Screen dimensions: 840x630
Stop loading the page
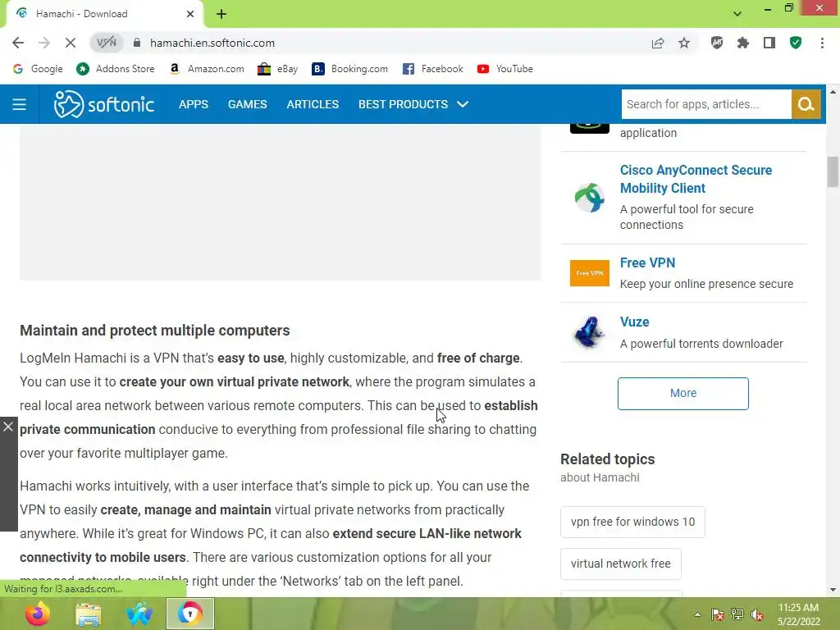pos(71,43)
